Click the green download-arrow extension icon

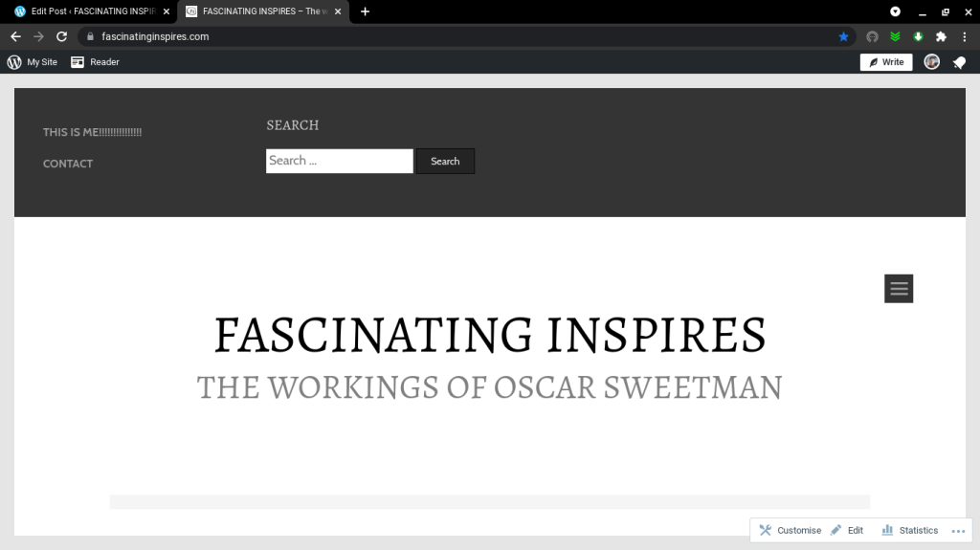[918, 36]
